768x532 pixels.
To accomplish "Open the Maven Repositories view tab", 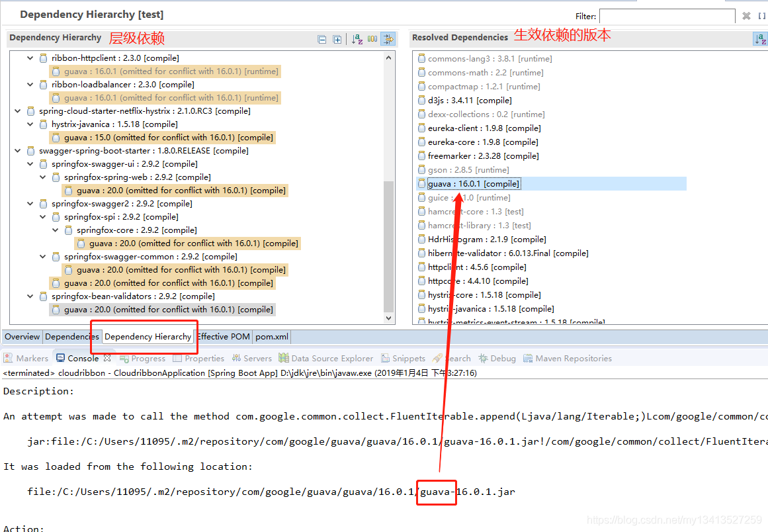I will click(x=568, y=358).
